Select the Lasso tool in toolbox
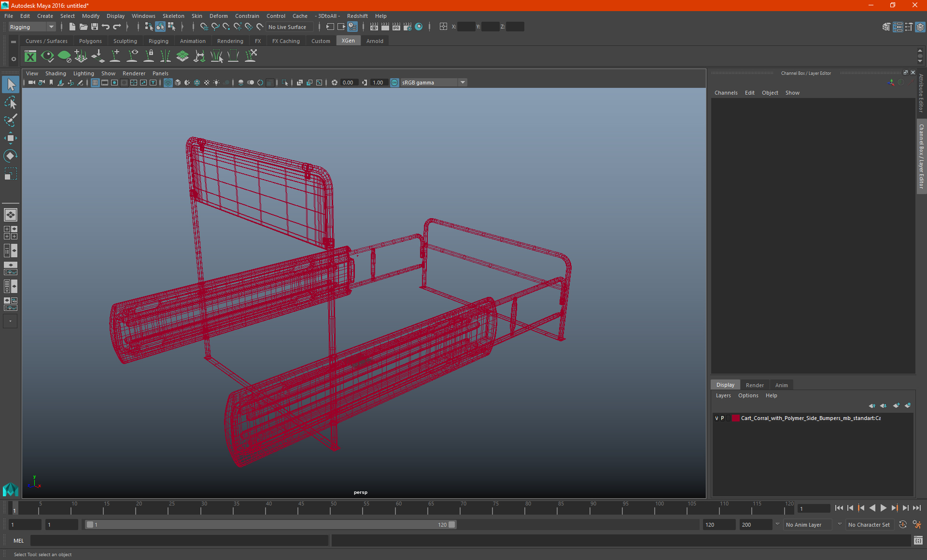The height and width of the screenshot is (560, 927). (x=11, y=103)
